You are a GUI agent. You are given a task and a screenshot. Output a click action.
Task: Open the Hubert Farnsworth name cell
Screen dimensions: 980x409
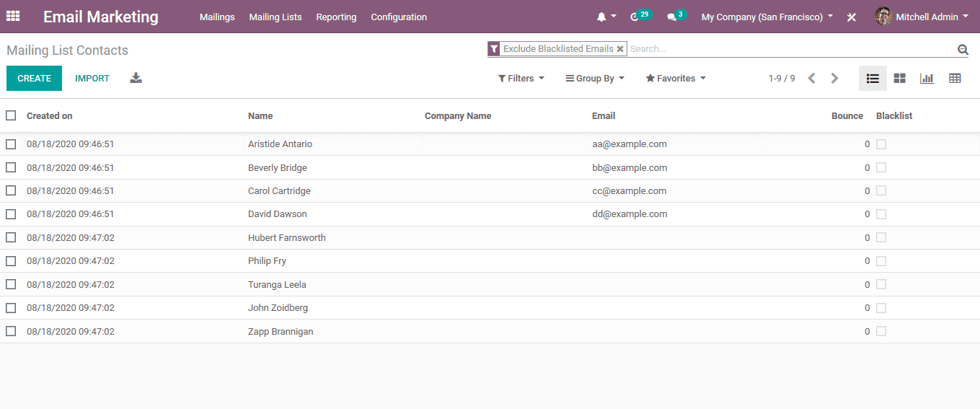287,237
